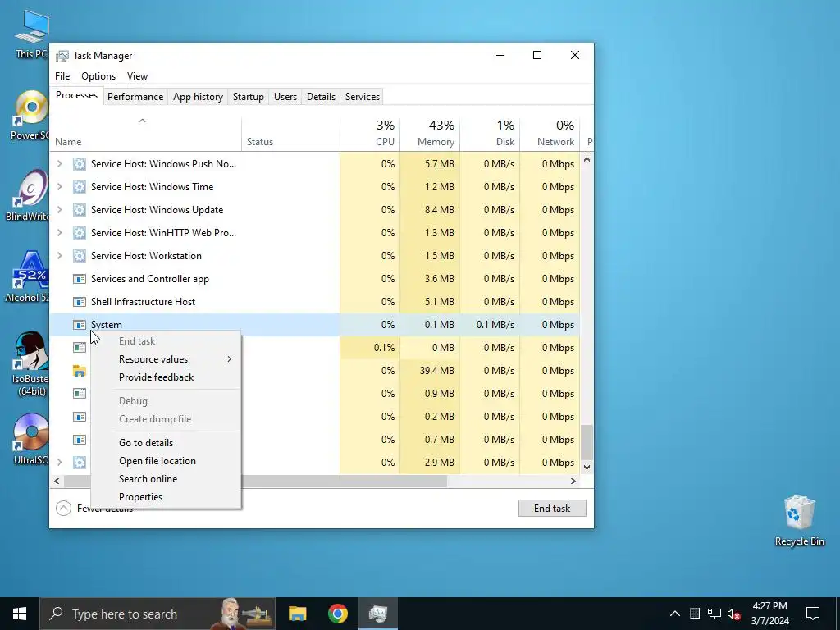
Task: Click the Service Host: Windows Push gear icon
Action: pyautogui.click(x=80, y=164)
